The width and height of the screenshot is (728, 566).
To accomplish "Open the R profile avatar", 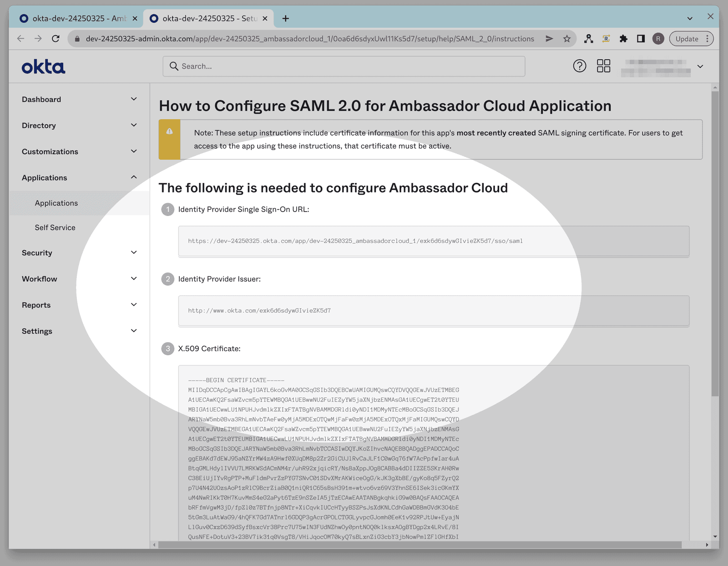I will pos(658,39).
